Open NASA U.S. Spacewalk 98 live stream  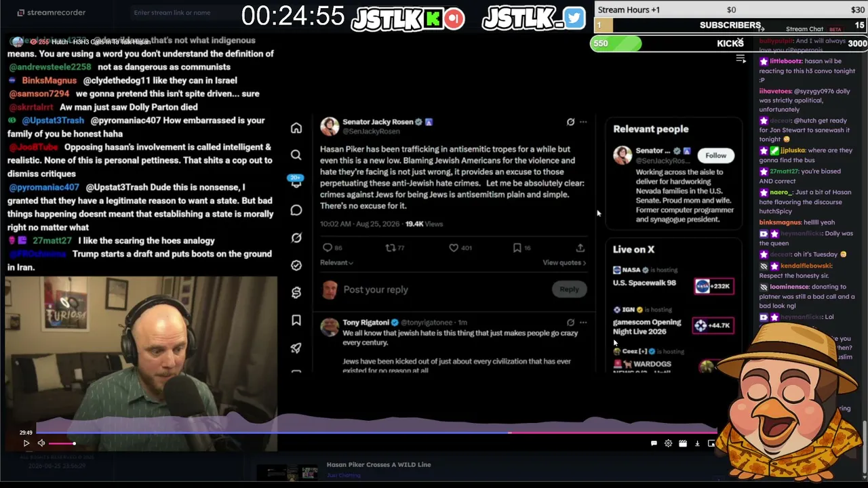tap(644, 283)
